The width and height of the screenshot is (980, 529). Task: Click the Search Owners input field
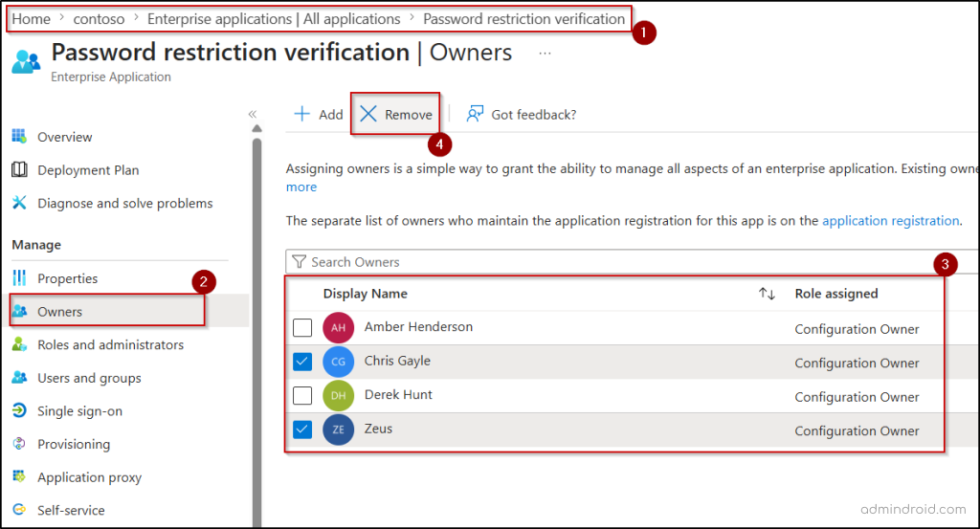[632, 262]
